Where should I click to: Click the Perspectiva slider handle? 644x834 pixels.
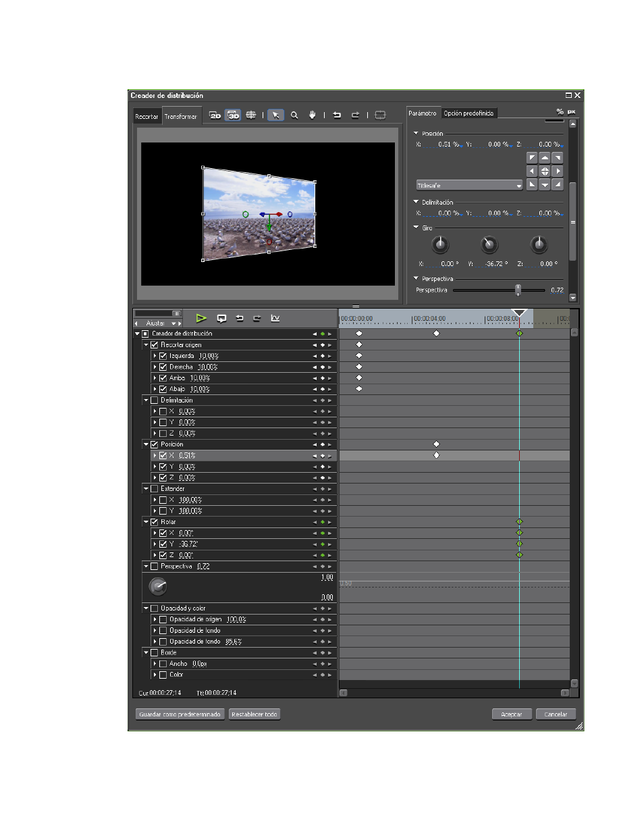point(518,290)
